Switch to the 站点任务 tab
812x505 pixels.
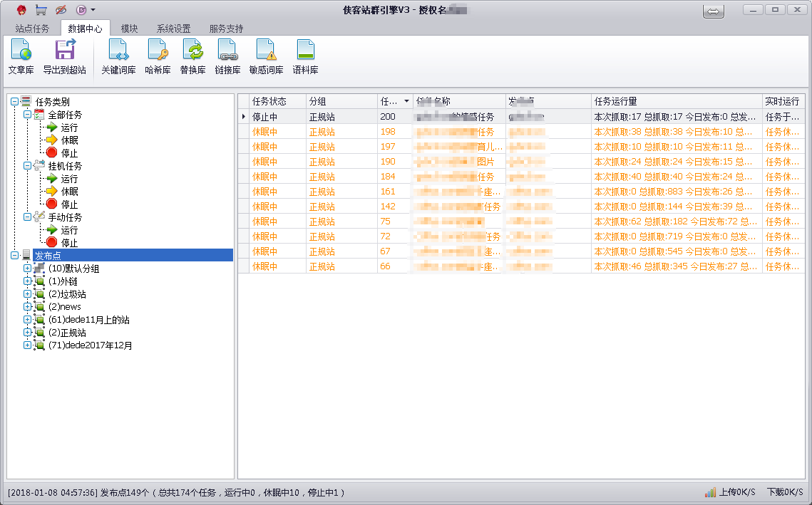point(32,28)
